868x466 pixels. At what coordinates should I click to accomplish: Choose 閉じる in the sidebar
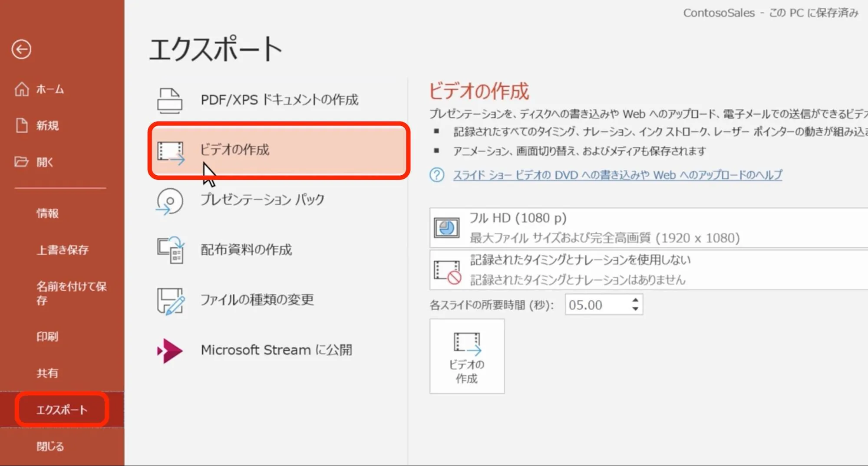click(50, 446)
